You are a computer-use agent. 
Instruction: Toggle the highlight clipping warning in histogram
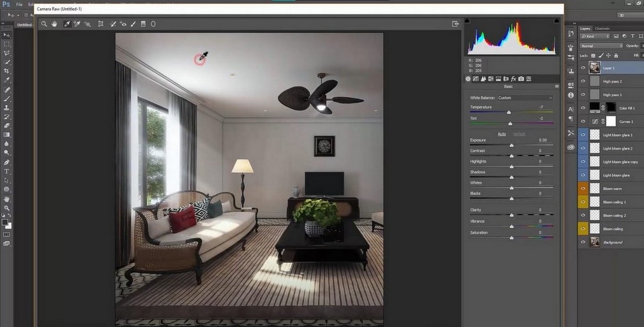[557, 20]
